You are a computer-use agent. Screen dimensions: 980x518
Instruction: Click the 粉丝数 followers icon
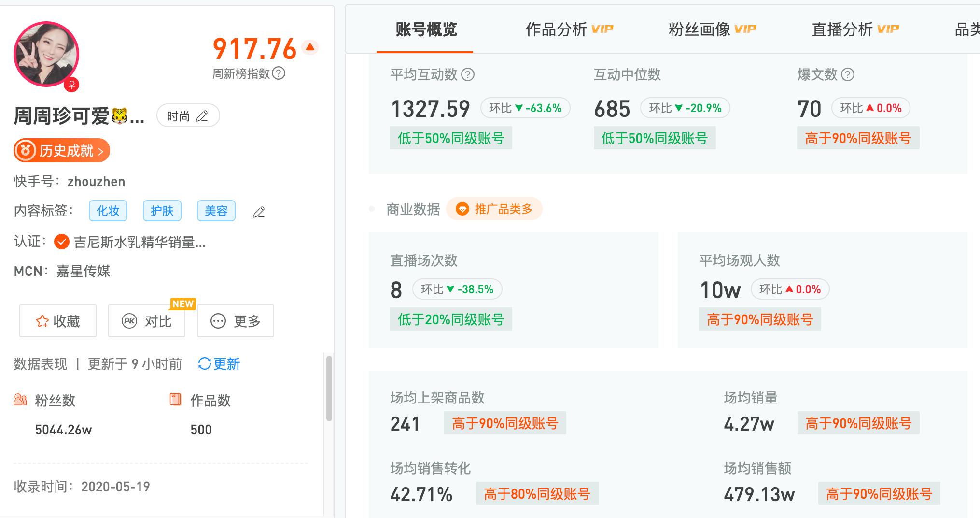(x=20, y=400)
